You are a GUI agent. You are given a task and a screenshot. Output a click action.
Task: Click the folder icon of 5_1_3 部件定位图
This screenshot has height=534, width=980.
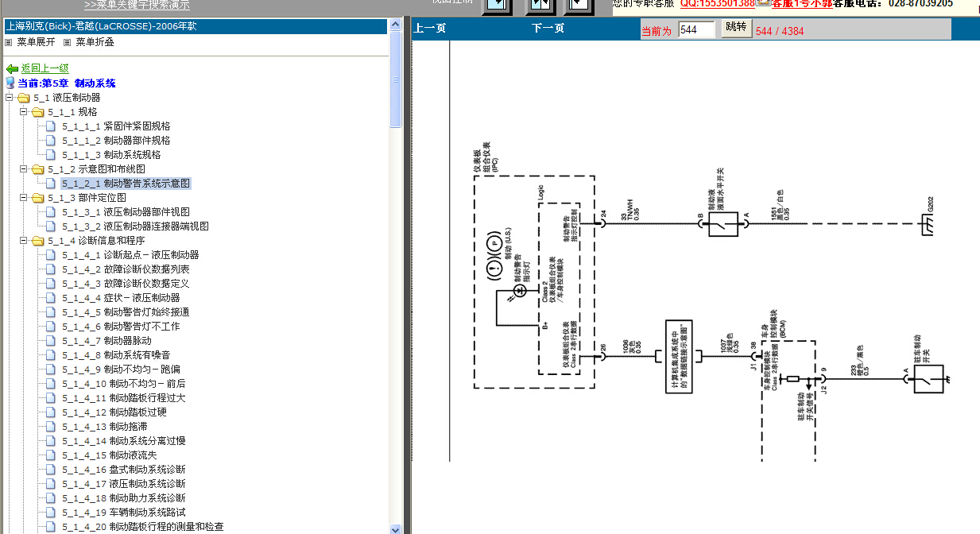(37, 198)
